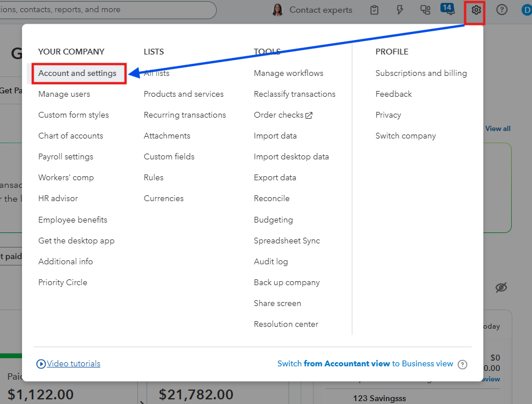The image size is (532, 404).
Task: Select Share screen
Action: point(277,303)
